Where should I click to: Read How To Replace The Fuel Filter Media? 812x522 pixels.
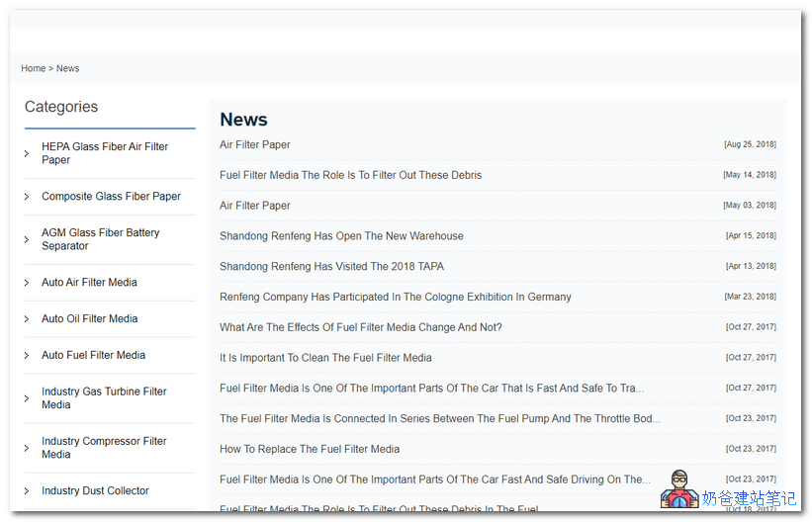coord(310,449)
